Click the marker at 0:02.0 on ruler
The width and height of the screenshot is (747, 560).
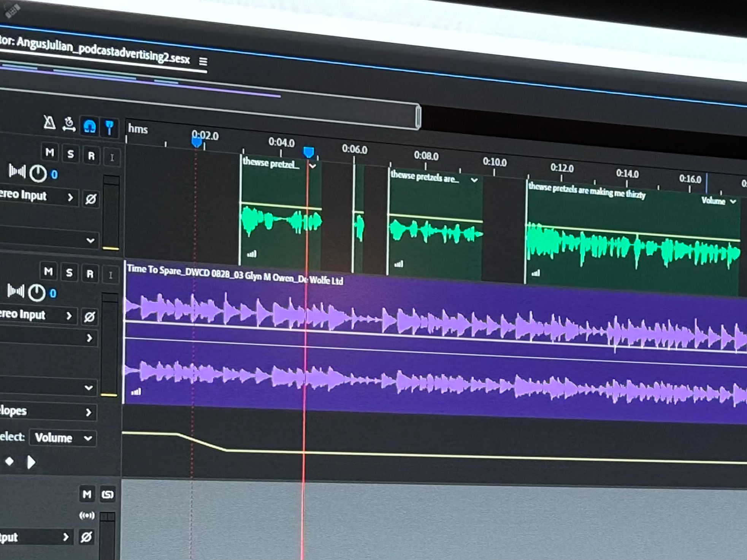[x=197, y=142]
